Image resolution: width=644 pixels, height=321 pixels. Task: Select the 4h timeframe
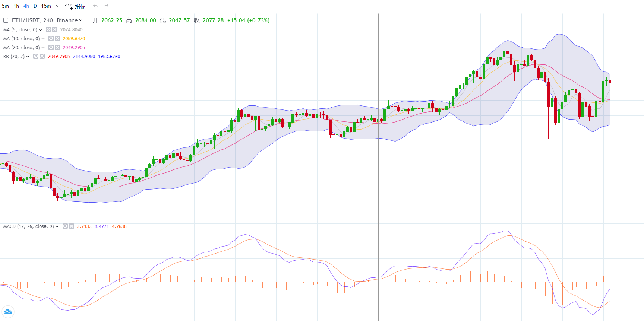[x=26, y=6]
